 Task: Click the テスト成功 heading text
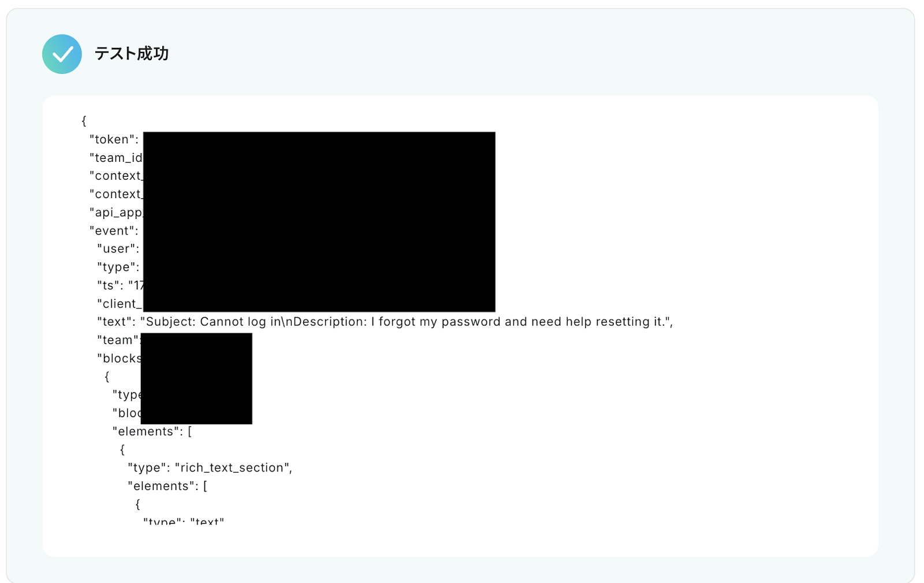(x=132, y=54)
